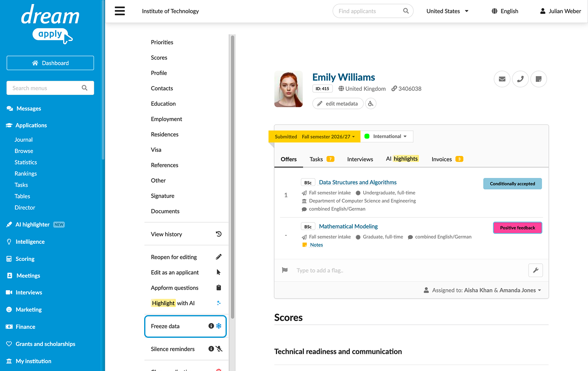Open Julian Weber user icon
The width and height of the screenshot is (588, 371).
coord(543,11)
